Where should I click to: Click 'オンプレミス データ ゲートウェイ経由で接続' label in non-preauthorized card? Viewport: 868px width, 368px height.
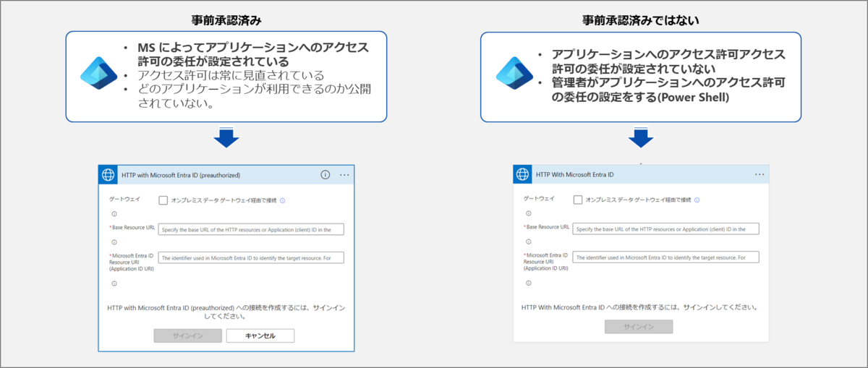[638, 200]
